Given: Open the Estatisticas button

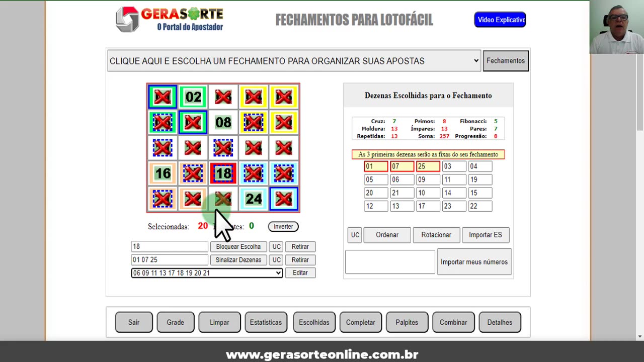Looking at the screenshot, I should click(266, 322).
